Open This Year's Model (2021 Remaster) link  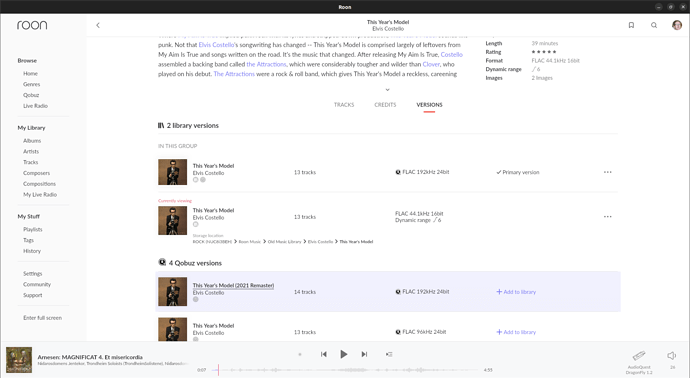(x=233, y=285)
